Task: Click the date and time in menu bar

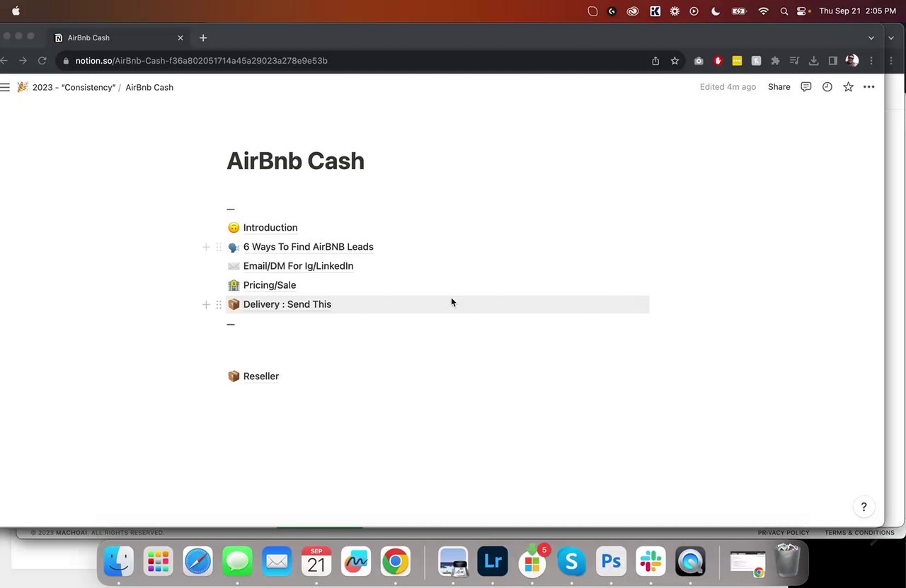Action: (857, 11)
